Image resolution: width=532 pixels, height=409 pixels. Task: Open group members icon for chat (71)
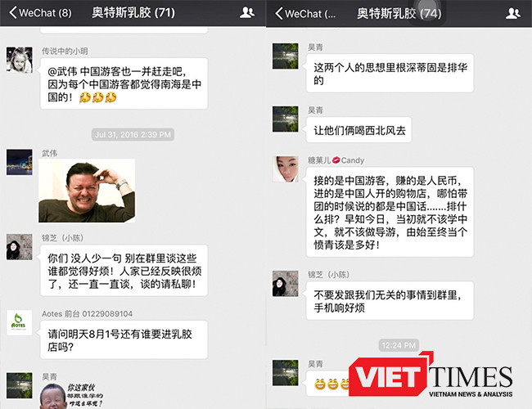point(247,13)
